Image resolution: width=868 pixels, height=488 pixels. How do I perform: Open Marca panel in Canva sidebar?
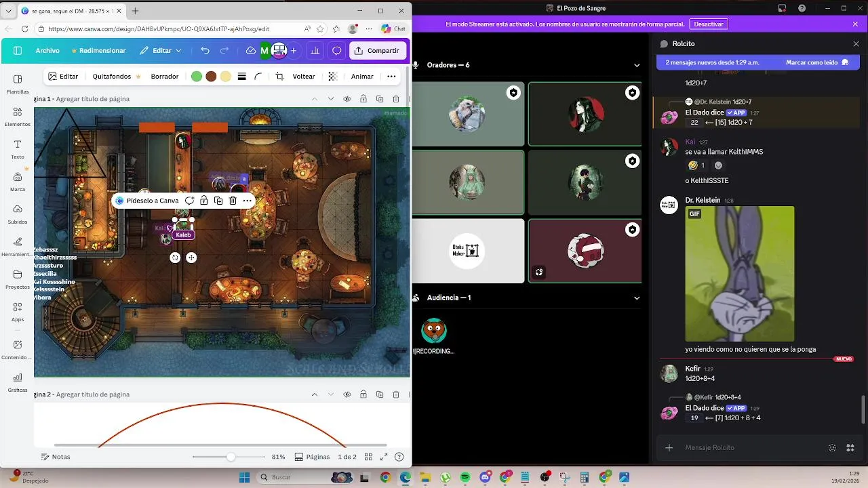coord(18,182)
